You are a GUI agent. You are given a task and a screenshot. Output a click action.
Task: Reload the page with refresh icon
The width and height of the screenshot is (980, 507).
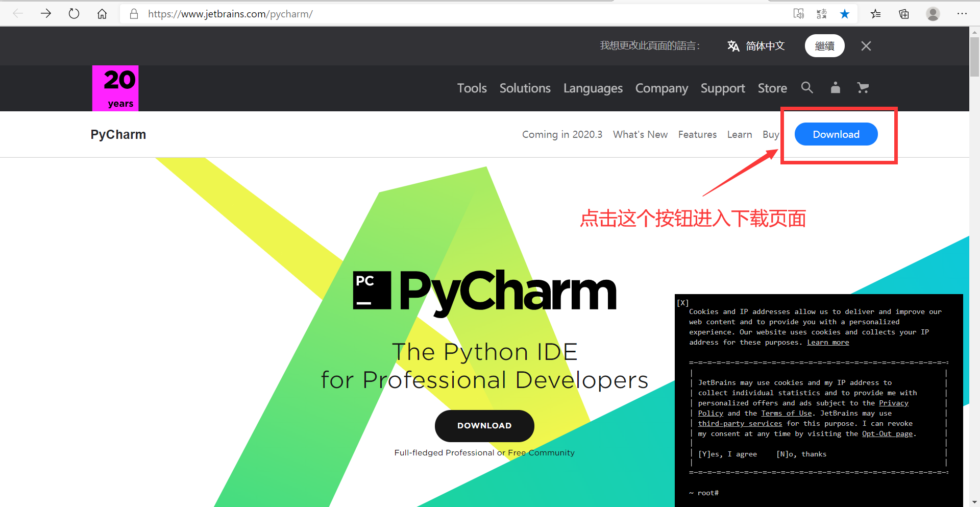(74, 14)
